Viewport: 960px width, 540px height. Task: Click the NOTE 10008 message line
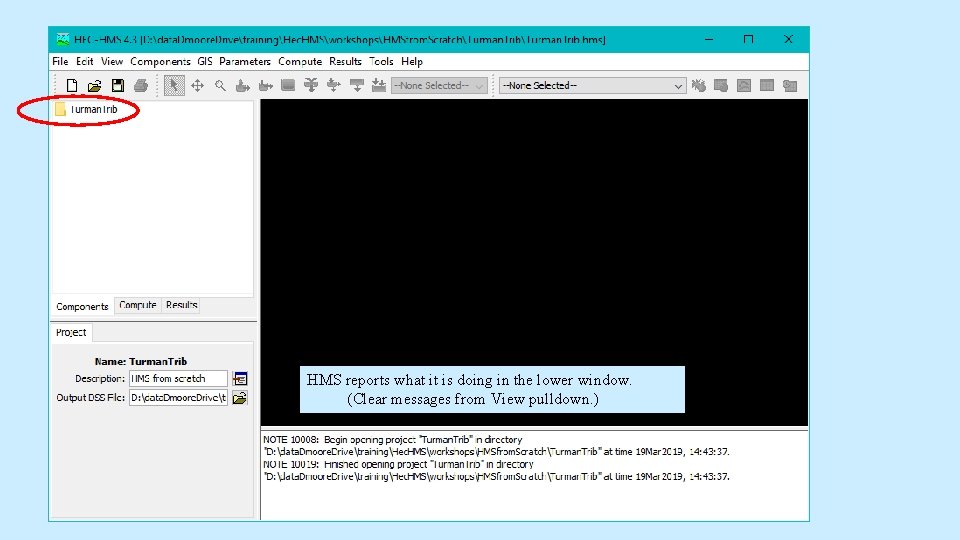[x=392, y=440]
